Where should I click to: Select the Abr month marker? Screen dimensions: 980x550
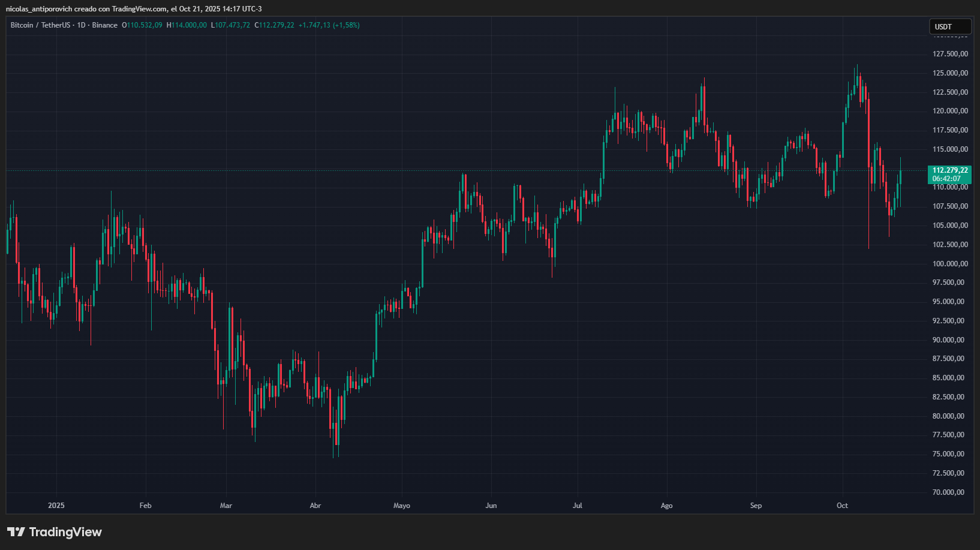(315, 506)
